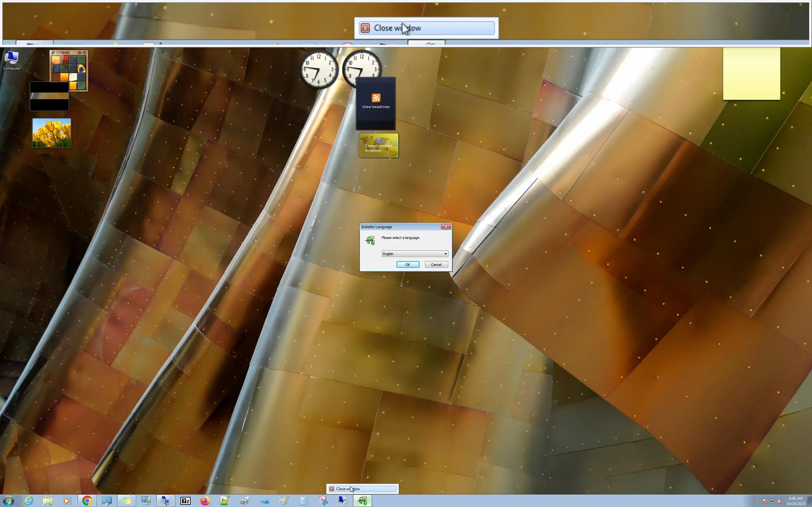Click the muted volume tray icon
The width and height of the screenshot is (812, 507).
click(x=780, y=501)
